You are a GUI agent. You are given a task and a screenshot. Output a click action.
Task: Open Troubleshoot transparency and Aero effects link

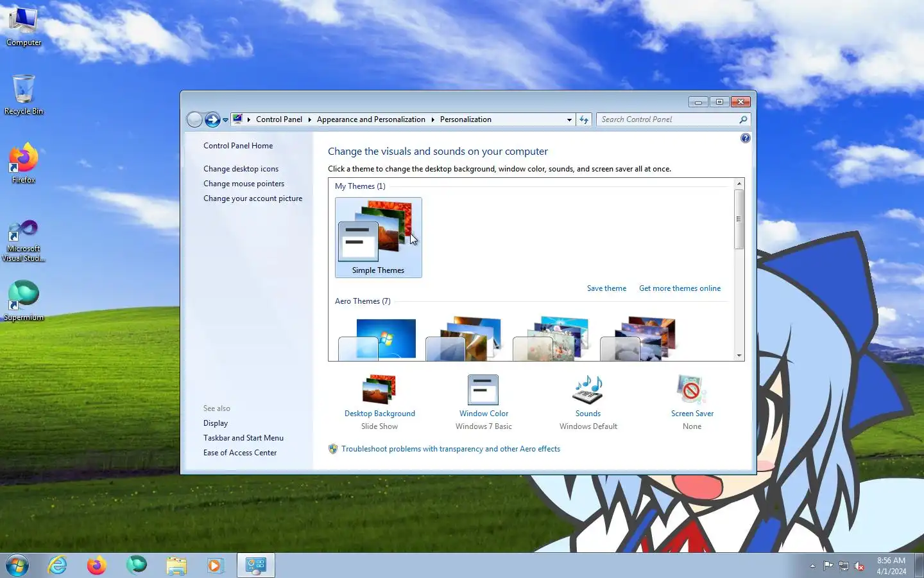click(450, 449)
